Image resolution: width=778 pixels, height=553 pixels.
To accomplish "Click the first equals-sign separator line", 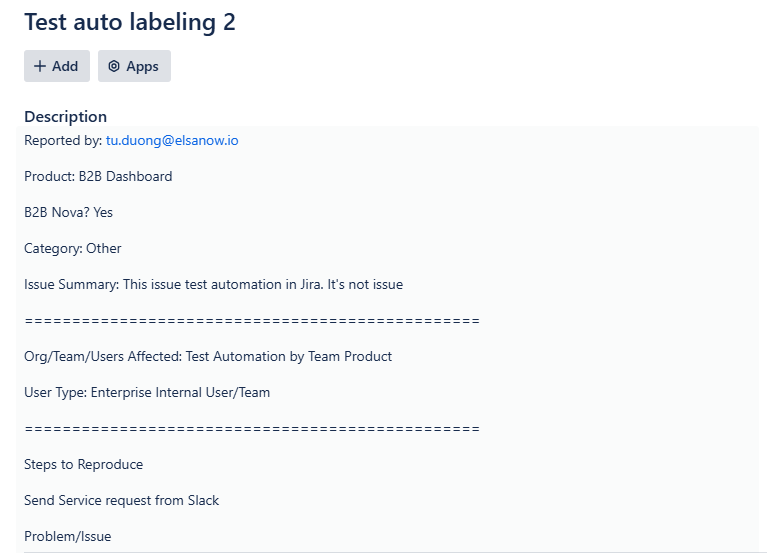I will 252,321.
